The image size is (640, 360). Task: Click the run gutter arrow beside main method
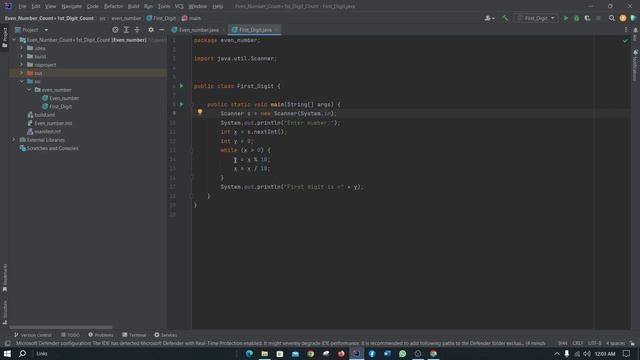(x=182, y=104)
